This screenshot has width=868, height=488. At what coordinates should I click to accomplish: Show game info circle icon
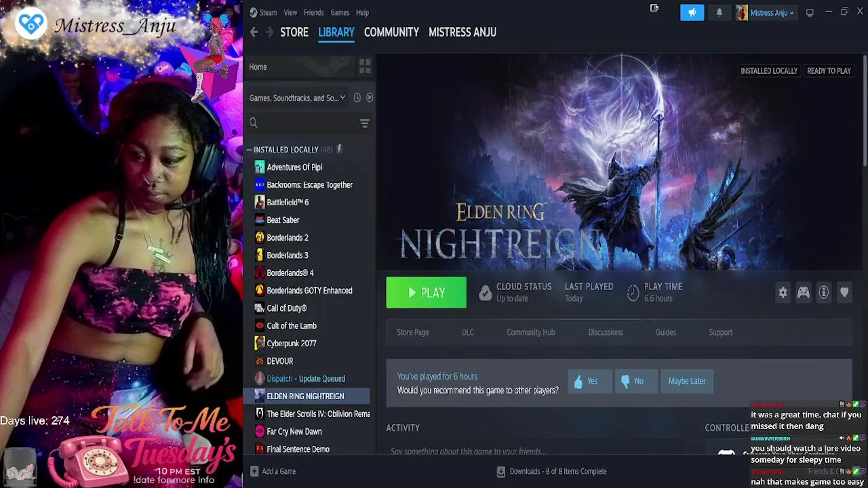[x=824, y=292]
